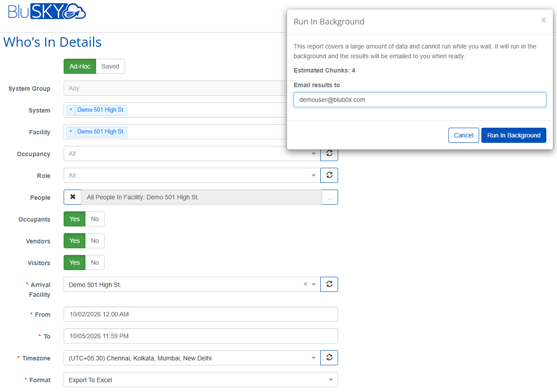Set Vendors to Yes
The image size is (557, 392).
point(75,241)
